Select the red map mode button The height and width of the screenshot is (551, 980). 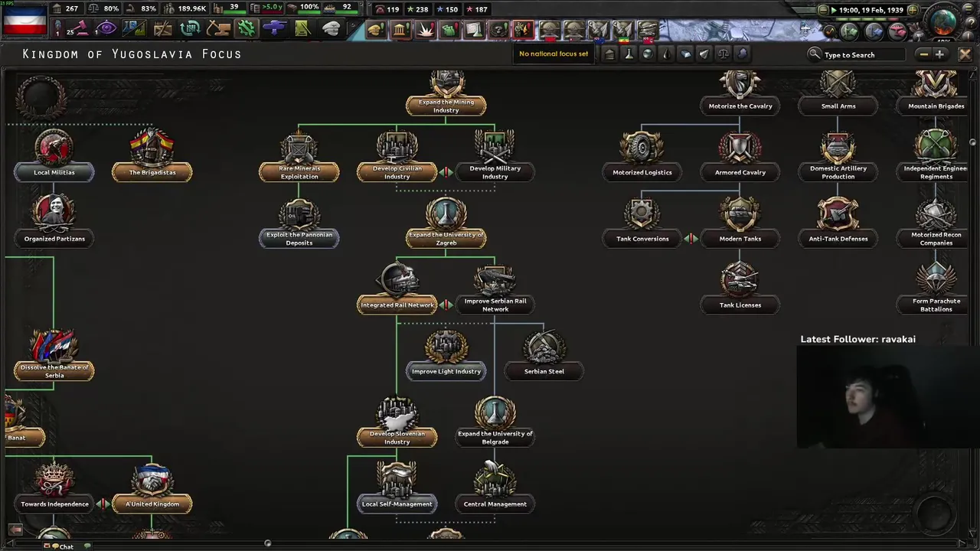coord(897,31)
